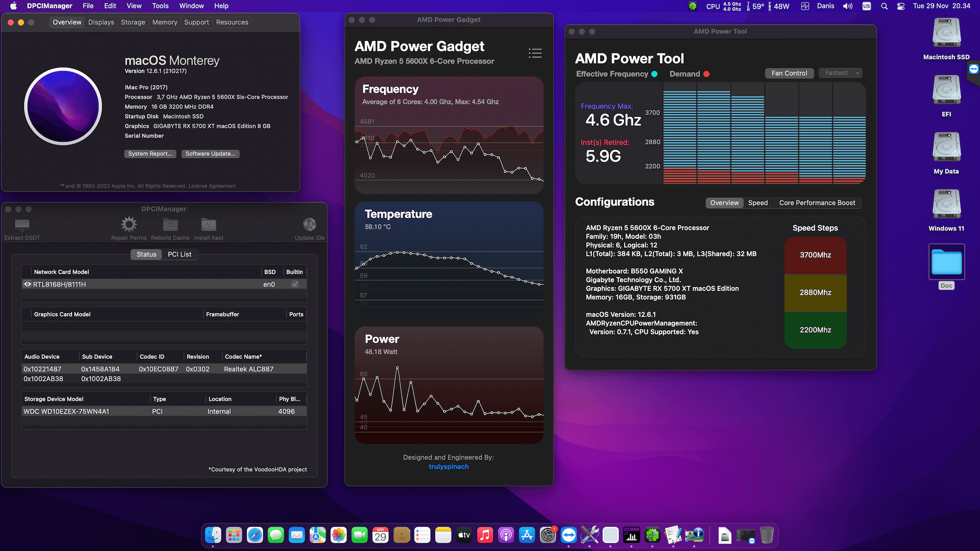Viewport: 980px width, 551px height.
Task: Open the Fastest dropdown in AMD Power Tool
Action: pyautogui.click(x=840, y=72)
